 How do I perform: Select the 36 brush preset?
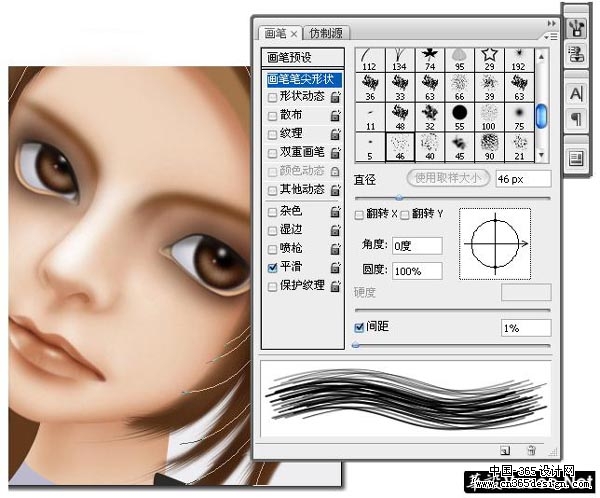[x=370, y=87]
